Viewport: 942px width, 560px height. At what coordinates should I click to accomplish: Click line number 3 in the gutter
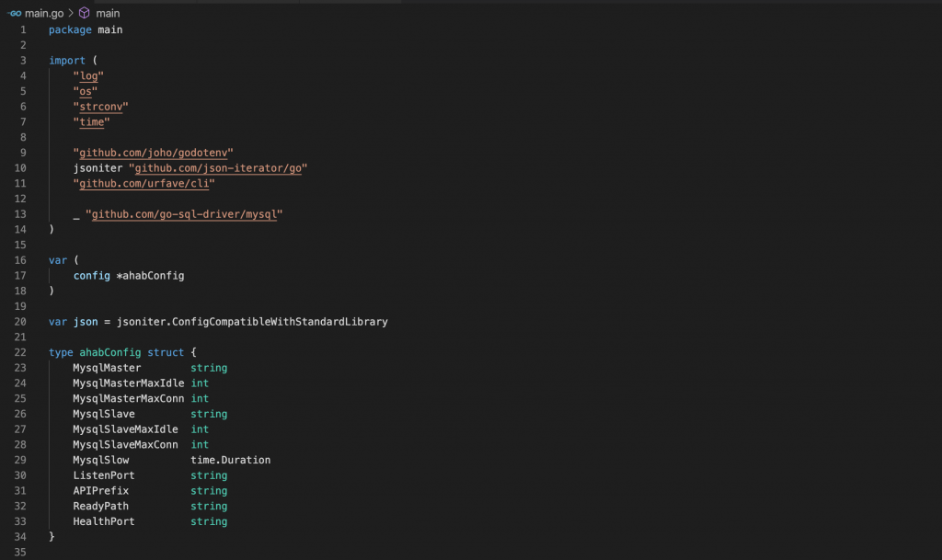[x=23, y=61]
